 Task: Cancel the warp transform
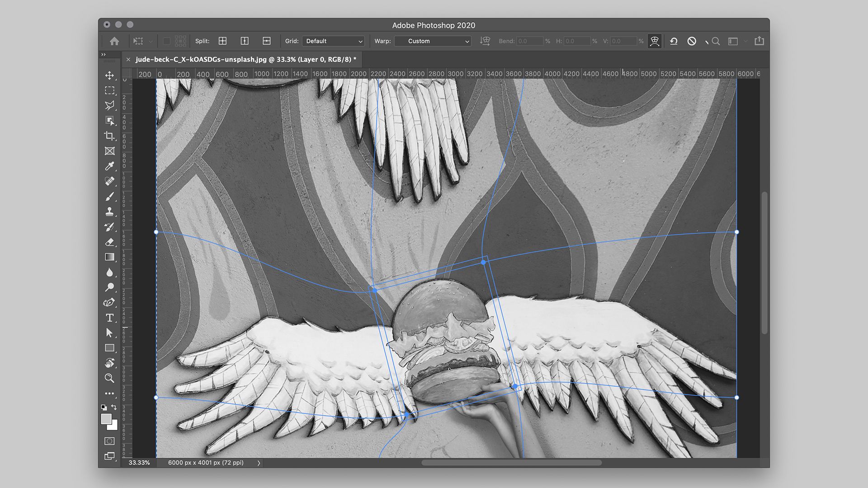tap(692, 41)
